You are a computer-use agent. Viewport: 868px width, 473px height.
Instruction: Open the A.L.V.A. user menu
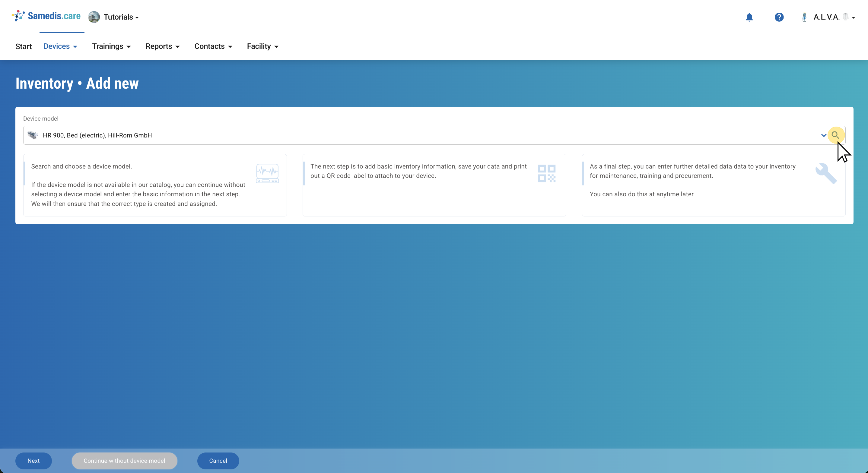click(x=834, y=17)
